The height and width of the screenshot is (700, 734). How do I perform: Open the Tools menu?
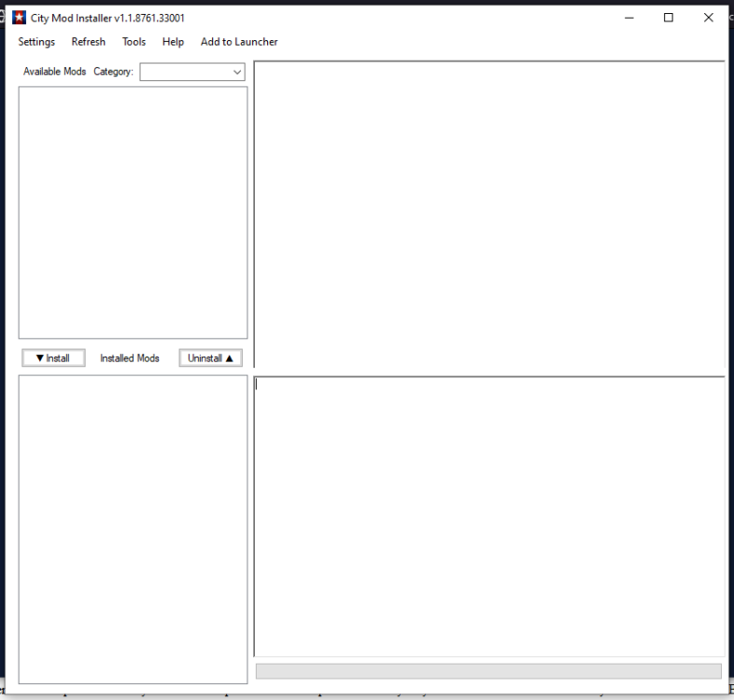134,42
